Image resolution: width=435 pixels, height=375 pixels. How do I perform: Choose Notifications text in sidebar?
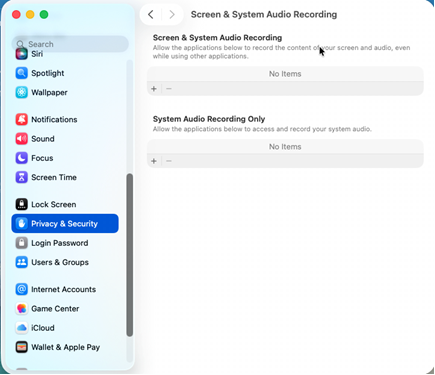point(54,119)
